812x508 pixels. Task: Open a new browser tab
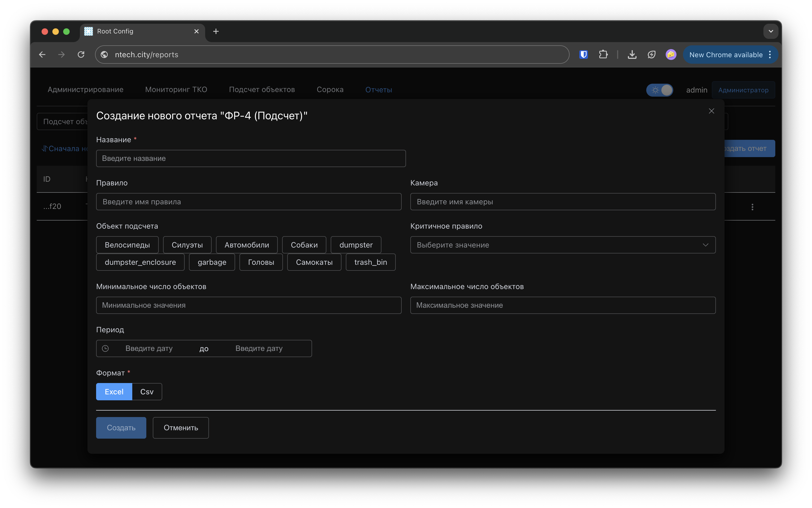point(216,31)
